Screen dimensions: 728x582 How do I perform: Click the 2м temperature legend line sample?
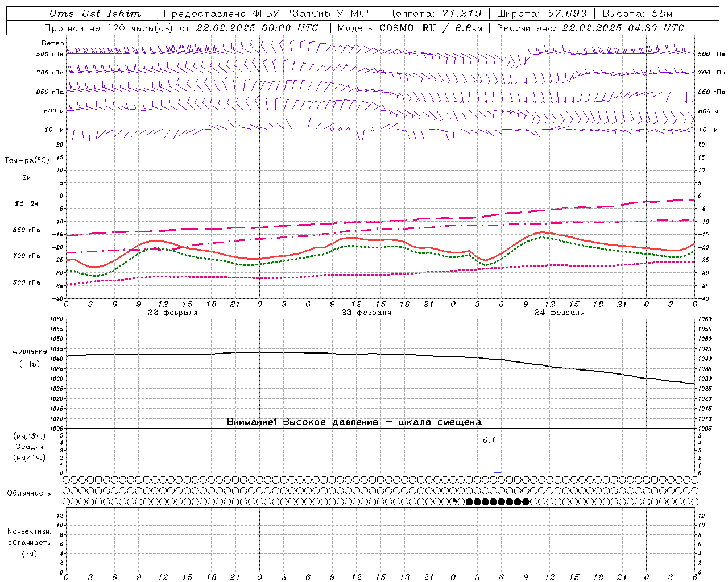click(x=26, y=184)
